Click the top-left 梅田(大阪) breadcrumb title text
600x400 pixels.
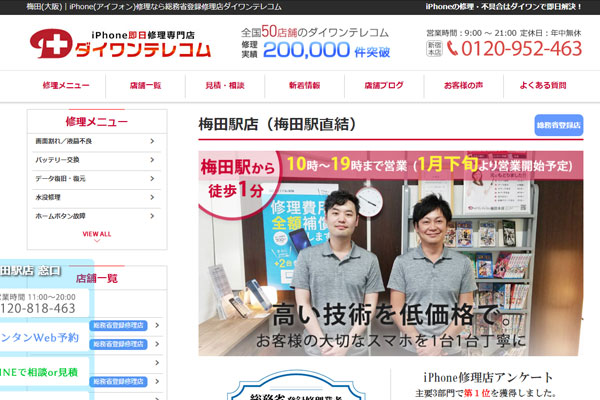pyautogui.click(x=154, y=7)
